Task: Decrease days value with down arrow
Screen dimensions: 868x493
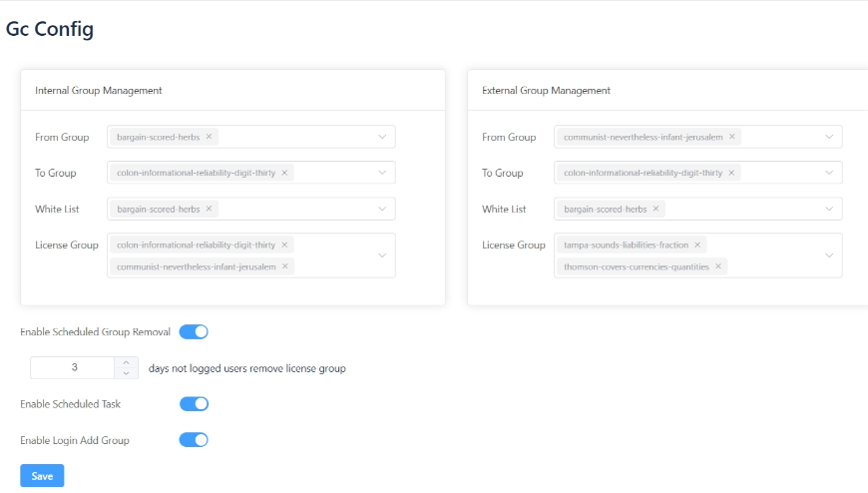Action: click(127, 373)
